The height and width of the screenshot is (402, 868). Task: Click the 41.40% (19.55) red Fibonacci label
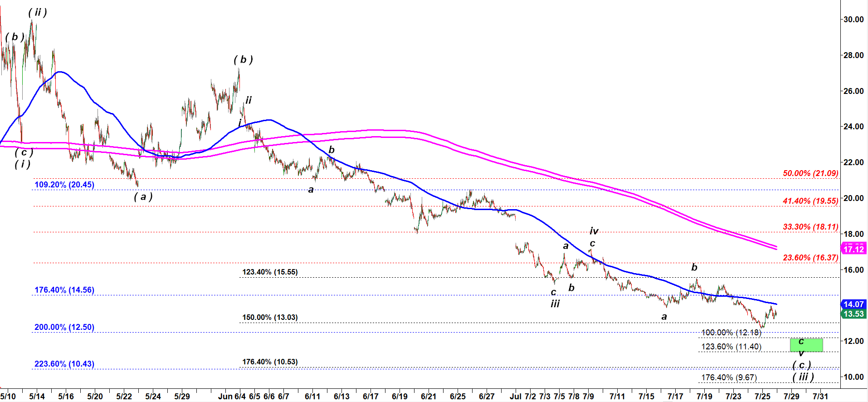pyautogui.click(x=810, y=201)
